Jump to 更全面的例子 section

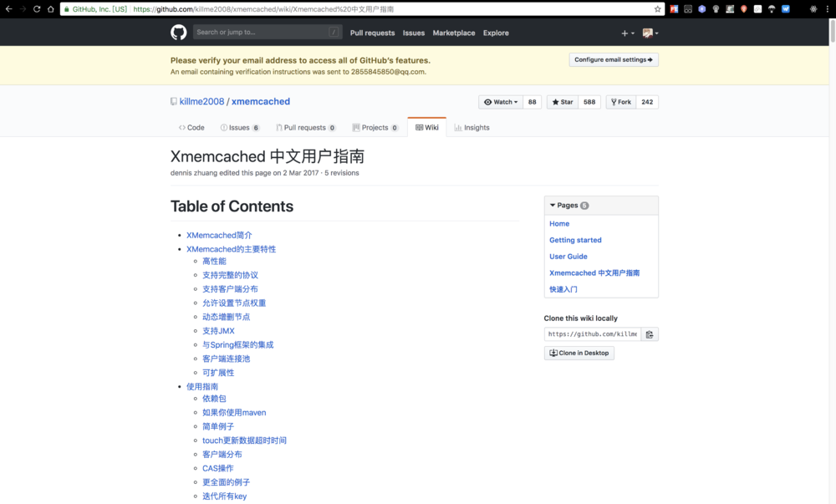tap(226, 482)
